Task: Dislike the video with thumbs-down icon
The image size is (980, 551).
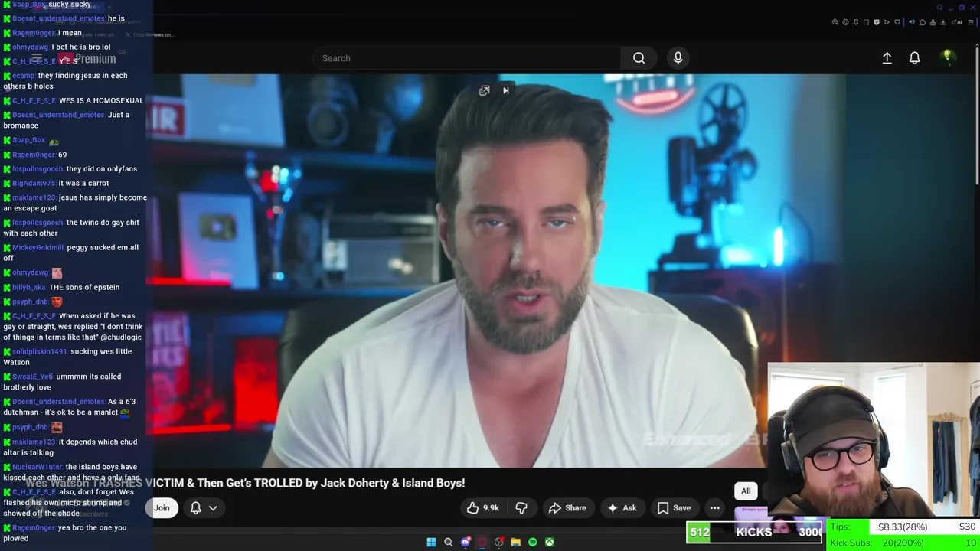Action: point(521,508)
